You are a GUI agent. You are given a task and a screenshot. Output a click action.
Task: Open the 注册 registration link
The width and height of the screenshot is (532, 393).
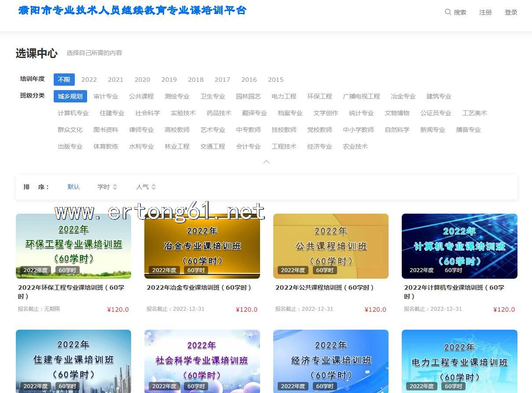[485, 12]
